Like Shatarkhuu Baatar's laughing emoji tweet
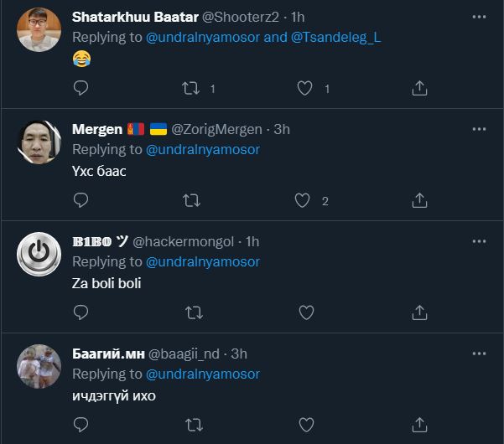The image size is (504, 444). coord(306,88)
